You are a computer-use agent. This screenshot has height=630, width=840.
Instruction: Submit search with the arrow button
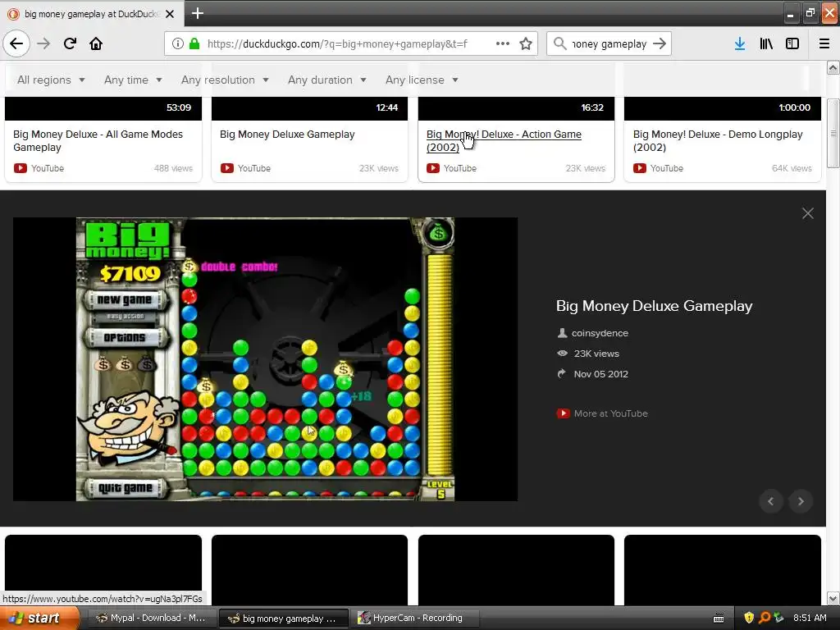click(x=660, y=43)
